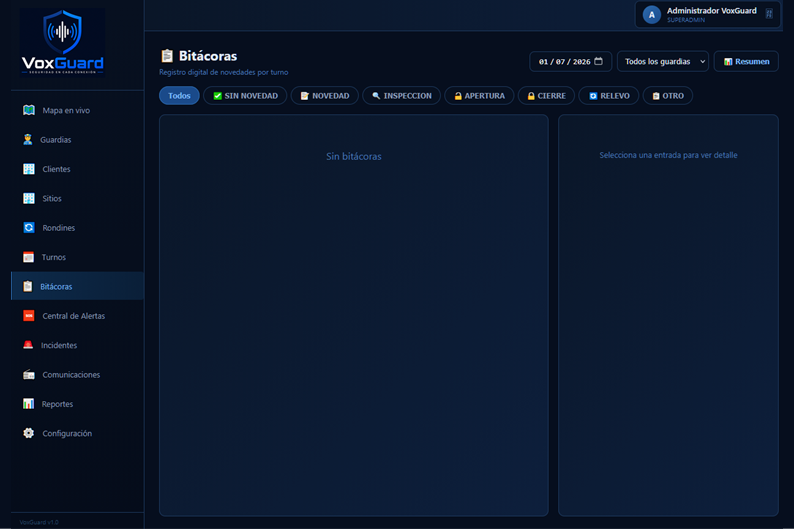Viewport: 794px width, 529px height.
Task: Expand Todos los guardias dropdown
Action: (x=663, y=61)
